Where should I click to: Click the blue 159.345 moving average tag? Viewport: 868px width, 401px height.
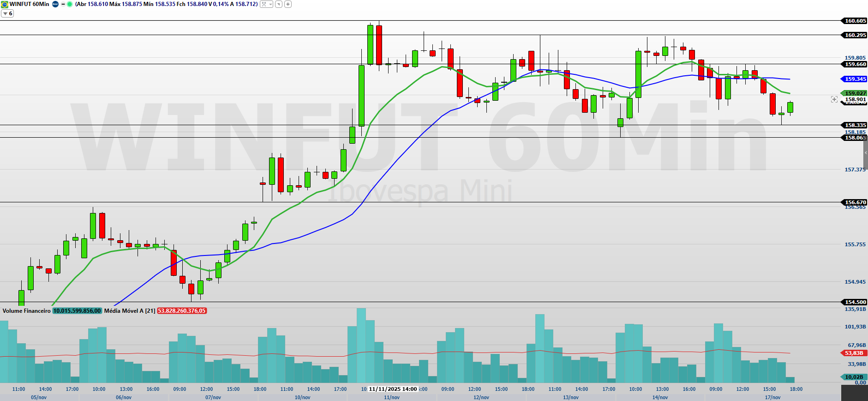tap(855, 79)
